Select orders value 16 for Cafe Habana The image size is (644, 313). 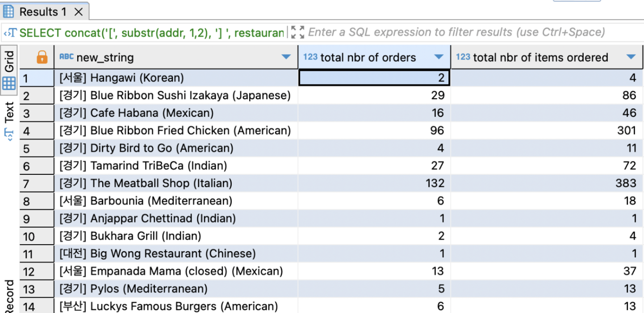374,113
